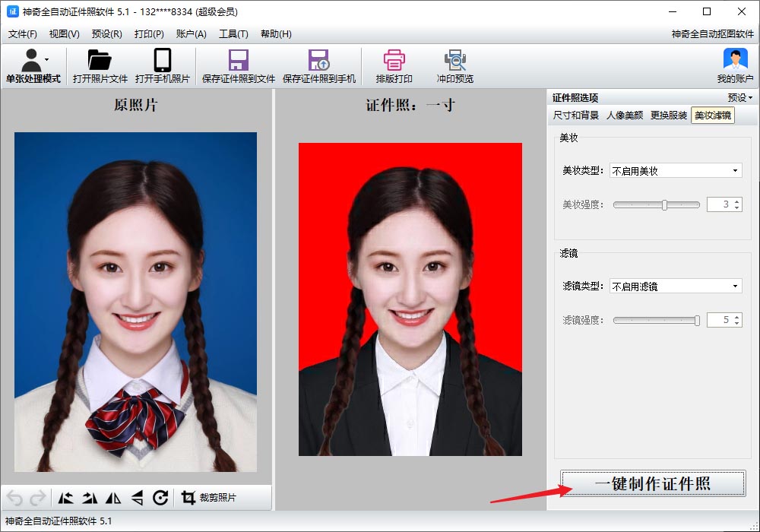The height and width of the screenshot is (532, 760).
Task: Increase 滤镜强度 value with stepper arrow
Action: point(737,316)
